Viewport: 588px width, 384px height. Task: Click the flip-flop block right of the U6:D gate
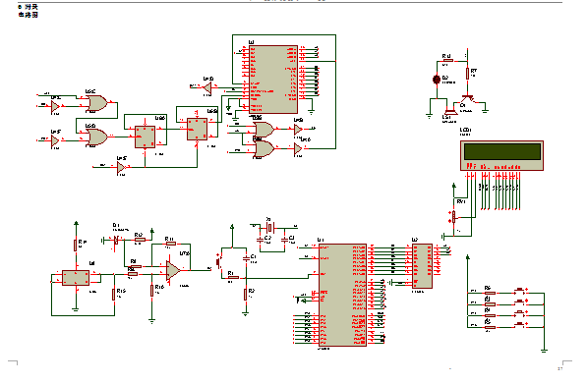(145, 137)
